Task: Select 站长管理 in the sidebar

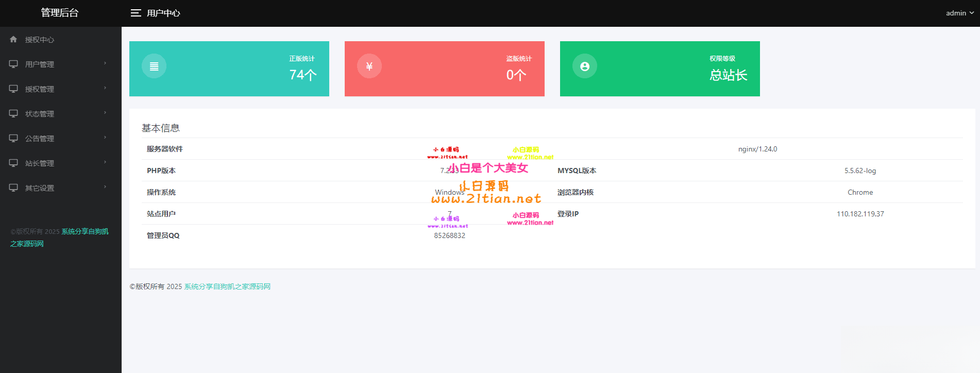Action: point(40,163)
